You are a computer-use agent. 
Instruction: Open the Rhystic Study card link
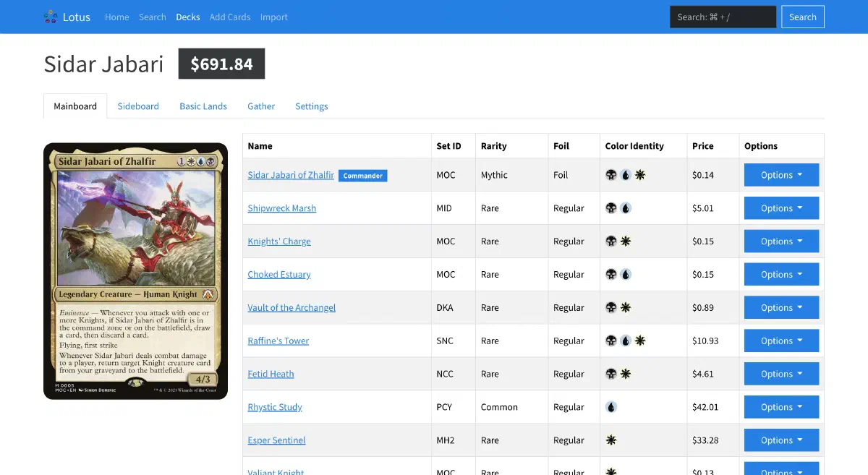[x=275, y=407]
